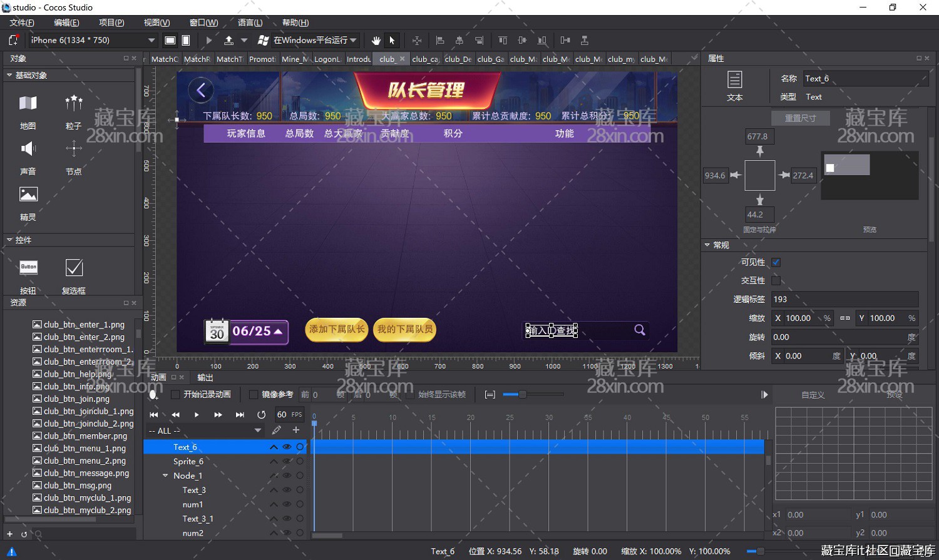Pick the Sprite object icon

click(28, 195)
